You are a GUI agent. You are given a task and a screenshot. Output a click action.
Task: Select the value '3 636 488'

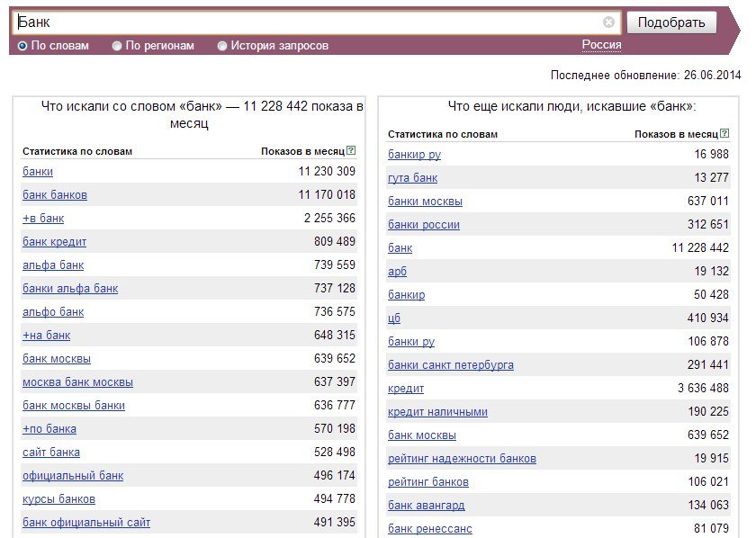(703, 388)
